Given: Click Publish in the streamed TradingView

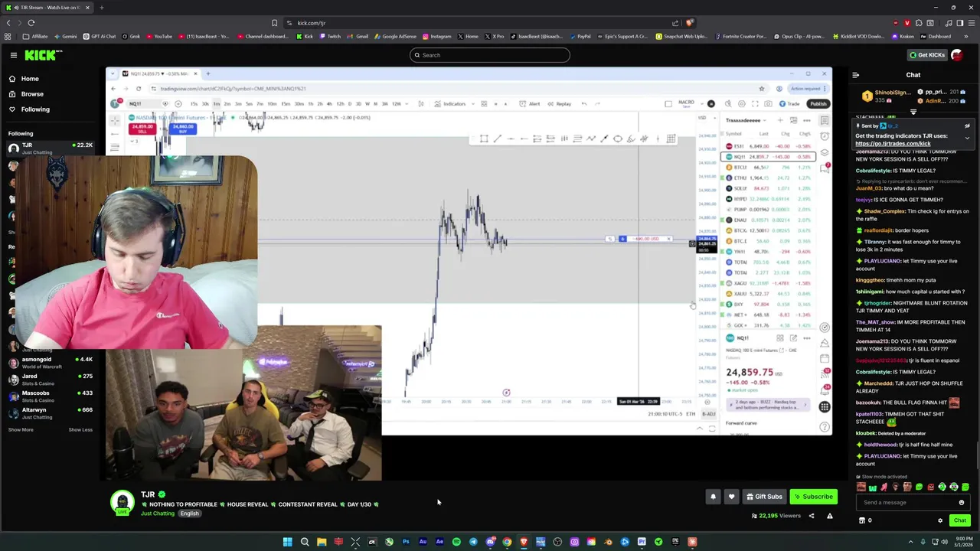Looking at the screenshot, I should click(x=818, y=104).
